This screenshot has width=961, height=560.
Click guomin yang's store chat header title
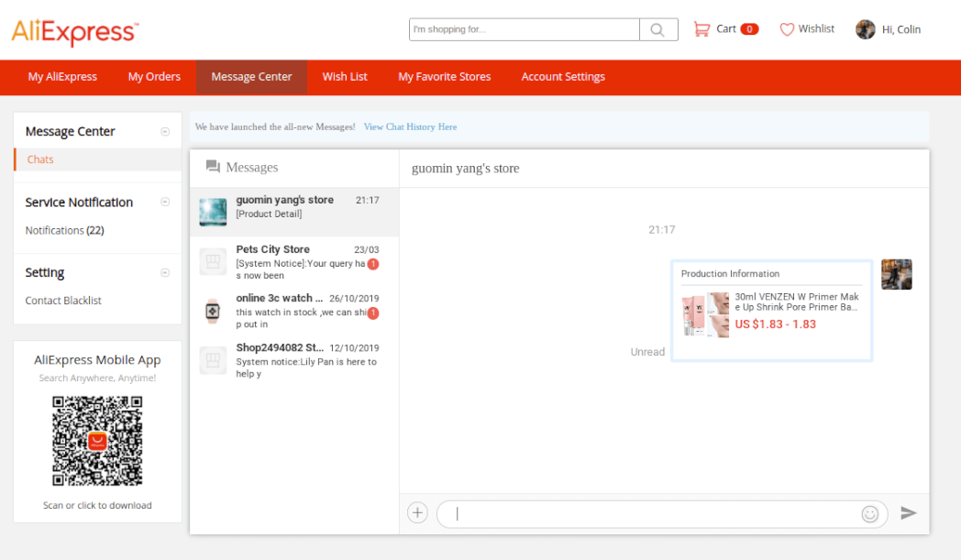point(465,169)
